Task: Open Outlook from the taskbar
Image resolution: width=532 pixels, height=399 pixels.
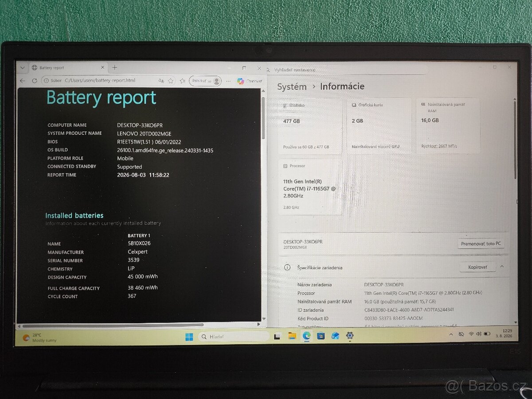Action: 335,336
